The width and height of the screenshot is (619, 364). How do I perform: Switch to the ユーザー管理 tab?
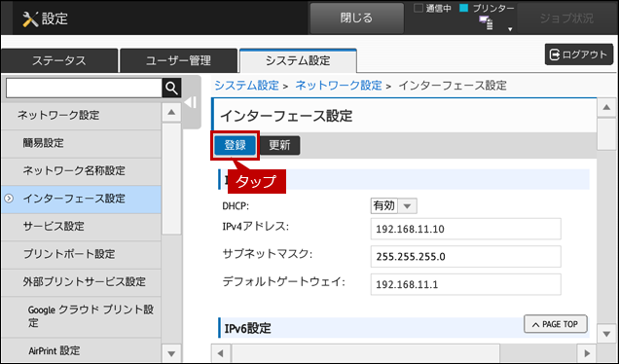coord(178,60)
